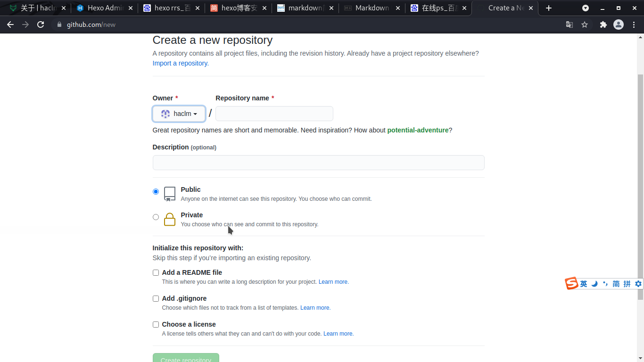Screen dimensions: 644x362
Task: Click the translate page icon
Action: (x=570, y=25)
